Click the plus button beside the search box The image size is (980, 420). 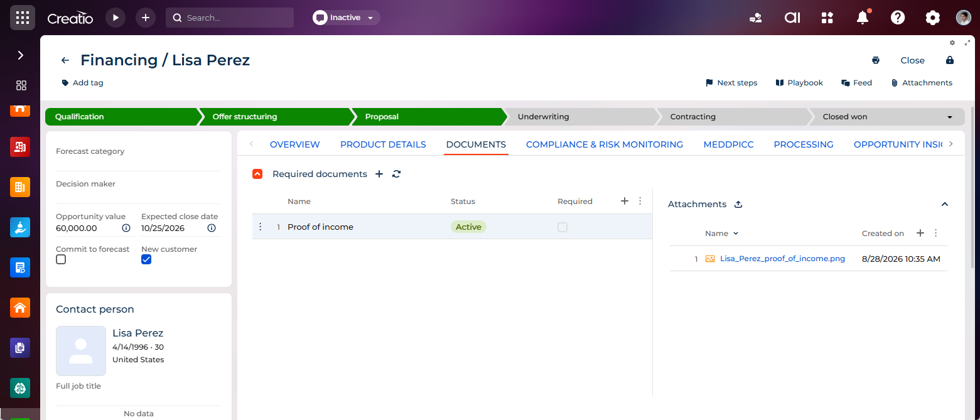coord(146,18)
